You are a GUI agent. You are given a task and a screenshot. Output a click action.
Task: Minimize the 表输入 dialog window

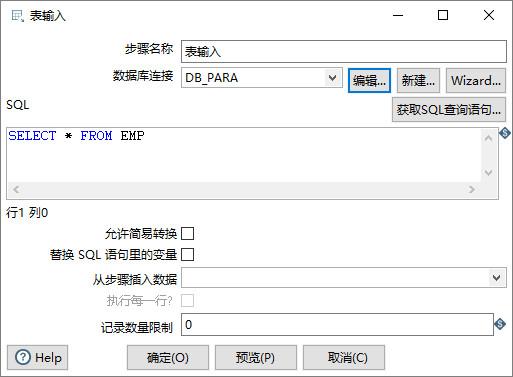coord(398,15)
